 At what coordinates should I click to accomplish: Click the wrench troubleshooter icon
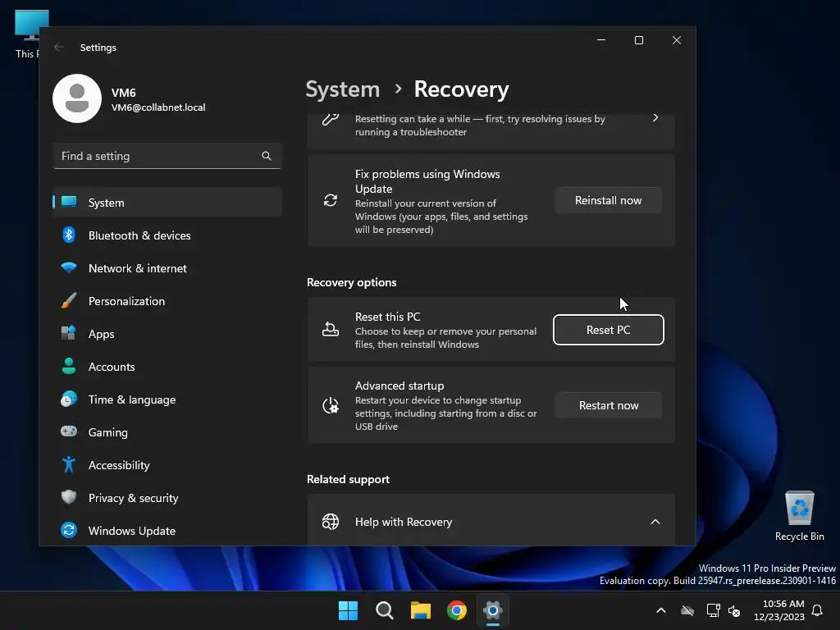point(331,118)
